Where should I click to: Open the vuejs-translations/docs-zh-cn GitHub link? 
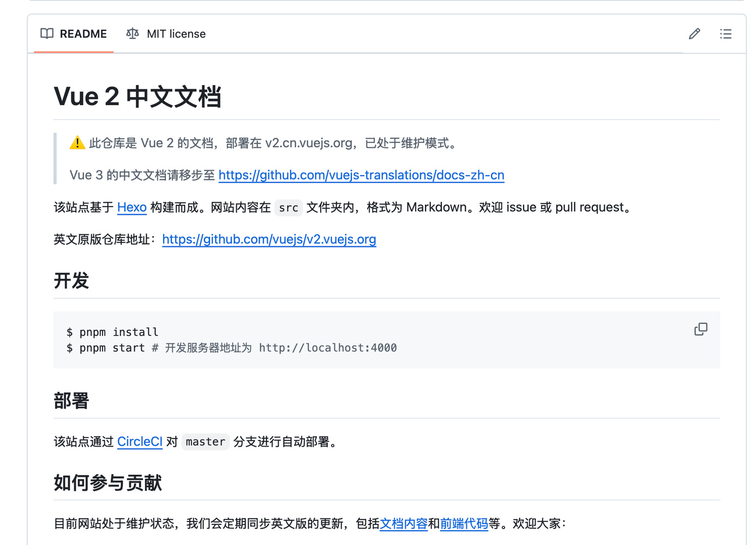[x=361, y=175]
